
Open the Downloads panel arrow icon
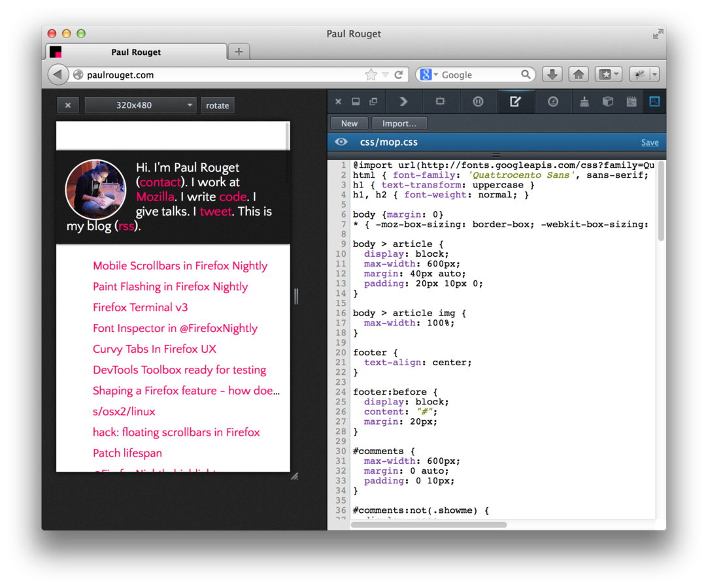552,74
